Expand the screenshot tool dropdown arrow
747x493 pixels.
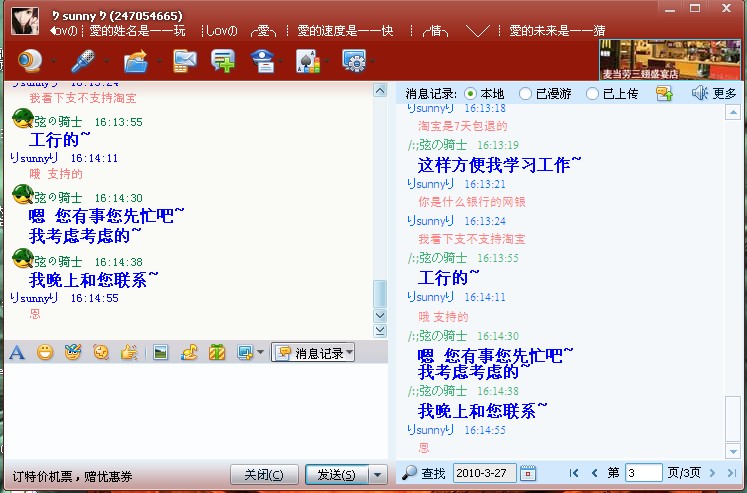(260, 353)
